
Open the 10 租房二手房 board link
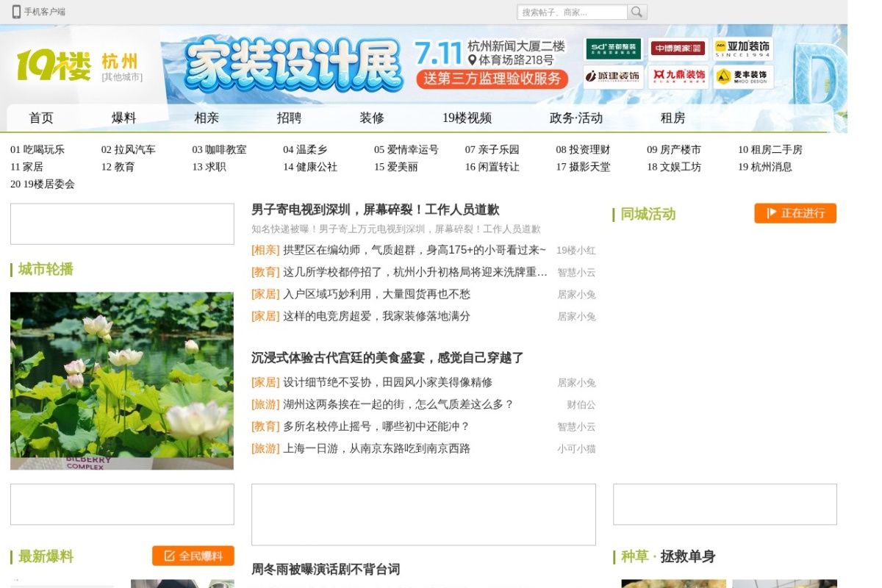[x=770, y=150]
